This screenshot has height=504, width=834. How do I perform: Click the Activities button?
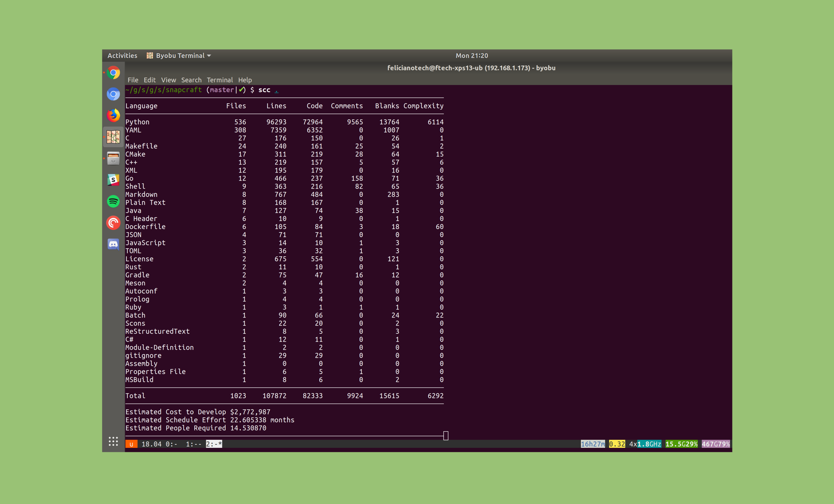click(122, 56)
